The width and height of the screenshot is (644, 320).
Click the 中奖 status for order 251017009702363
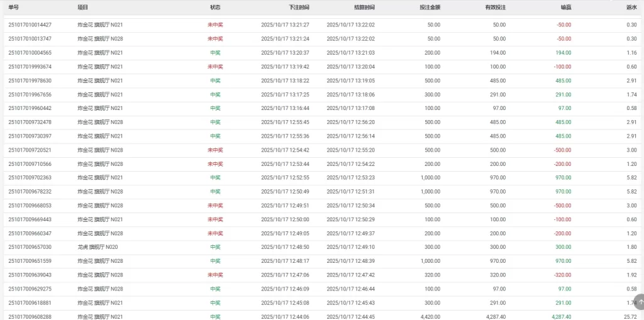(x=215, y=178)
